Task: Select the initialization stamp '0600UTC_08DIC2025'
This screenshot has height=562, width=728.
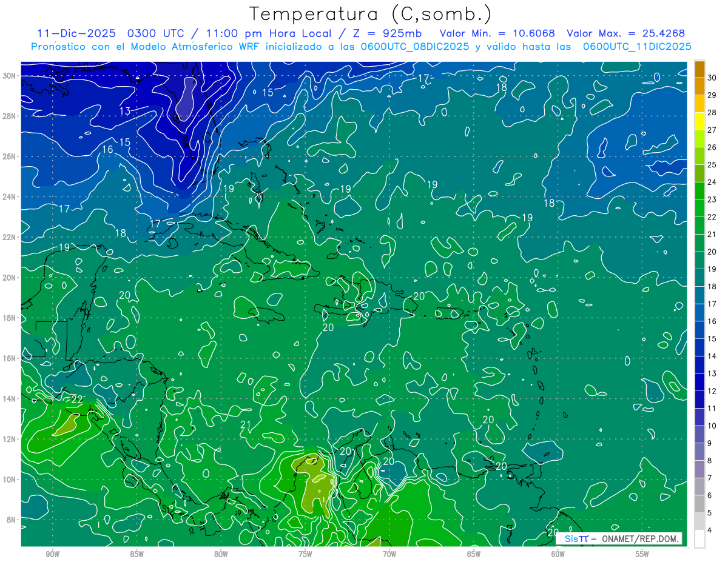Action: 414,47
